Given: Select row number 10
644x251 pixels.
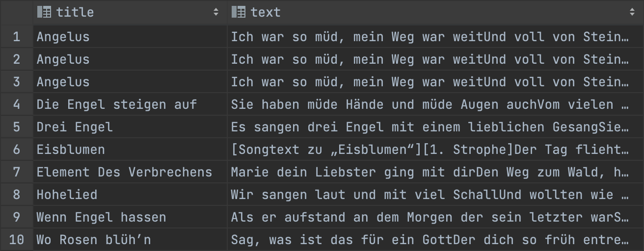Looking at the screenshot, I should click(x=17, y=240).
